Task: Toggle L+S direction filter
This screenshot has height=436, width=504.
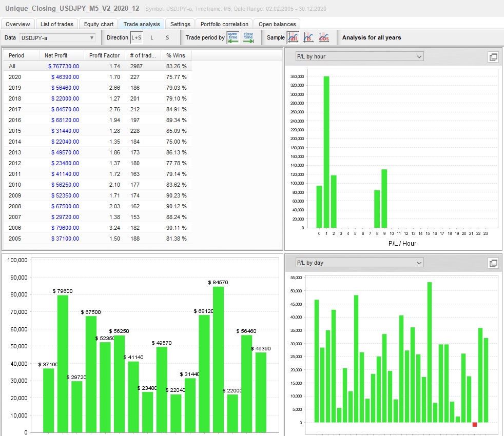Action: click(x=137, y=37)
